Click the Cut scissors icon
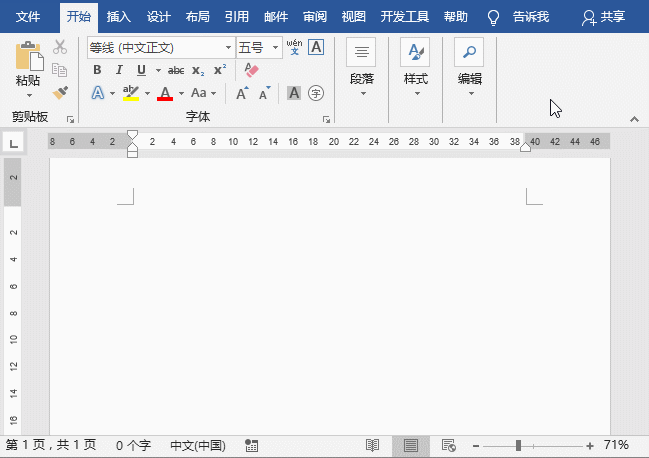The image size is (649, 458). (x=60, y=47)
